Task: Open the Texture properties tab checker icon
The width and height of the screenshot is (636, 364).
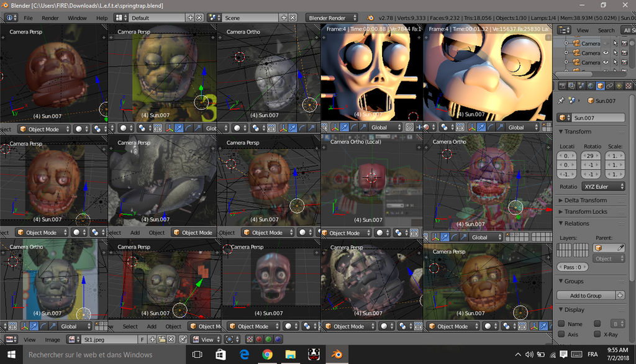Action: pyautogui.click(x=629, y=86)
